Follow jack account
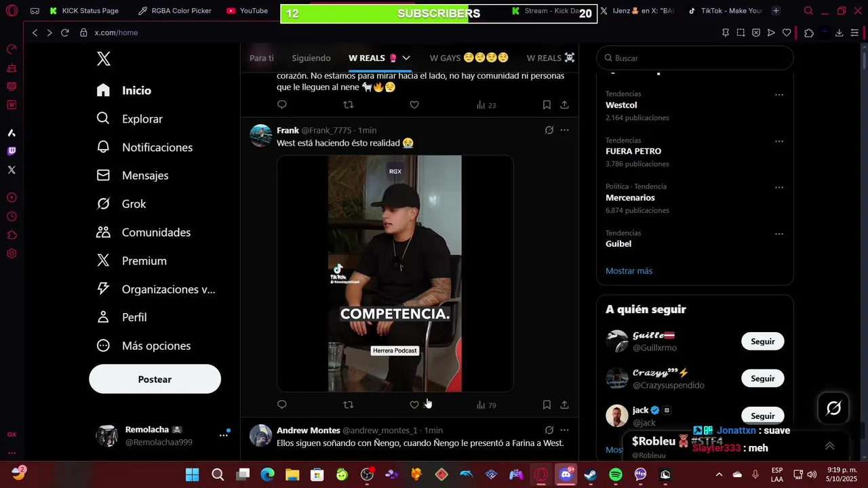Image resolution: width=868 pixels, height=488 pixels. pyautogui.click(x=762, y=415)
